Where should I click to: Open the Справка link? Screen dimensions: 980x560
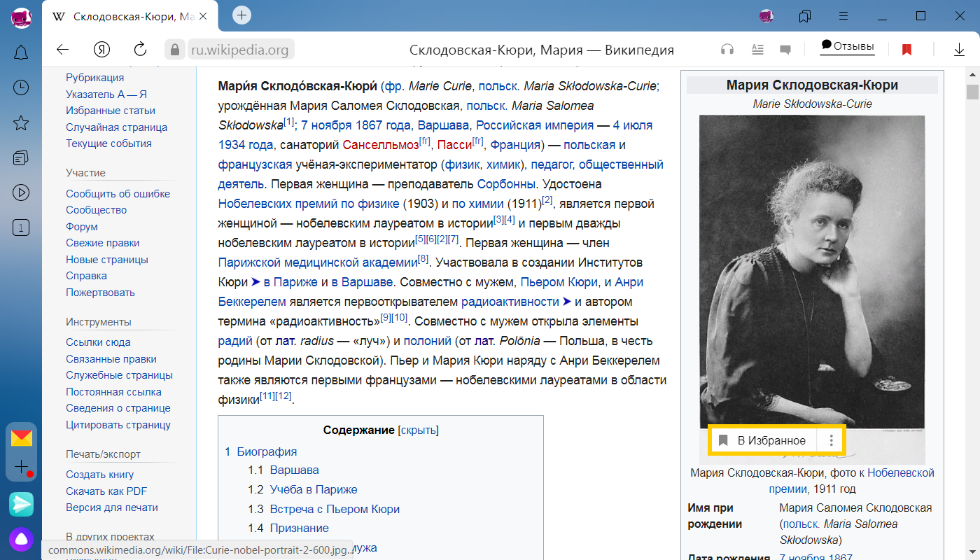(86, 276)
